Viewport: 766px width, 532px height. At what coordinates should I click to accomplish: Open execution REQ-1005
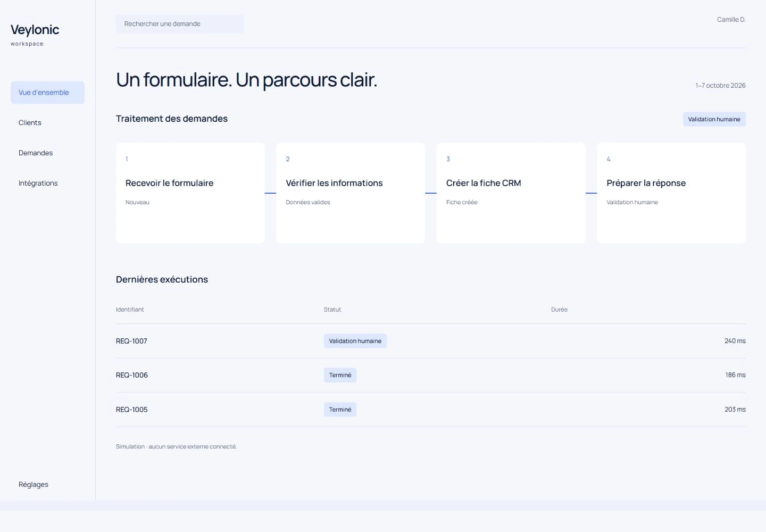tap(132, 410)
